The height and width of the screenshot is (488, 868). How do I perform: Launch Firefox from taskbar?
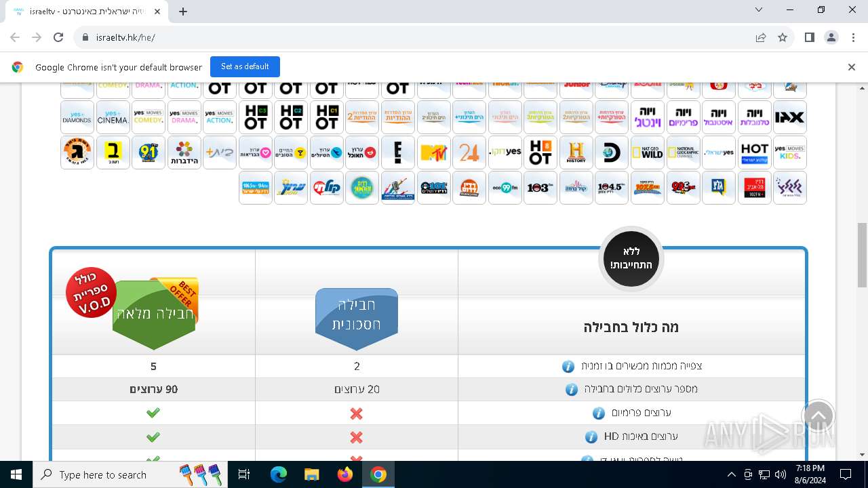click(345, 474)
